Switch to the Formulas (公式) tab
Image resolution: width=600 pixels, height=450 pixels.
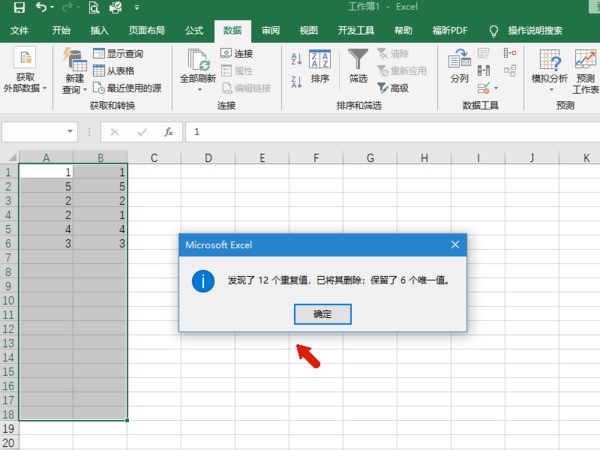(x=194, y=31)
